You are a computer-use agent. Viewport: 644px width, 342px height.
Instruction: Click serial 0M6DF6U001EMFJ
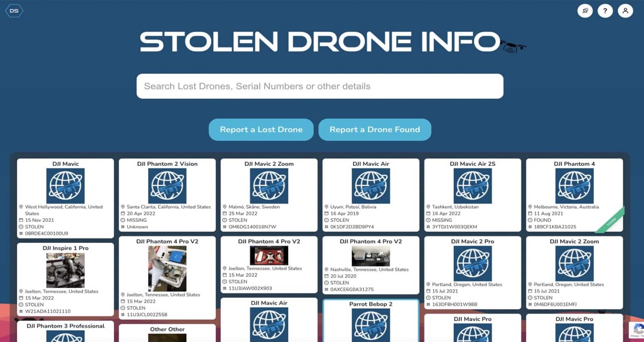tap(555, 304)
